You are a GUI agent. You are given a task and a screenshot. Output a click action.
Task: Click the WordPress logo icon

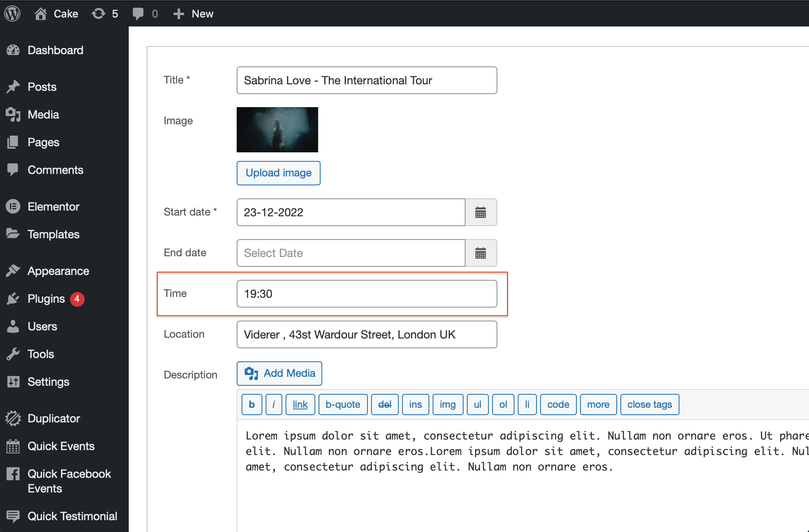pos(12,13)
